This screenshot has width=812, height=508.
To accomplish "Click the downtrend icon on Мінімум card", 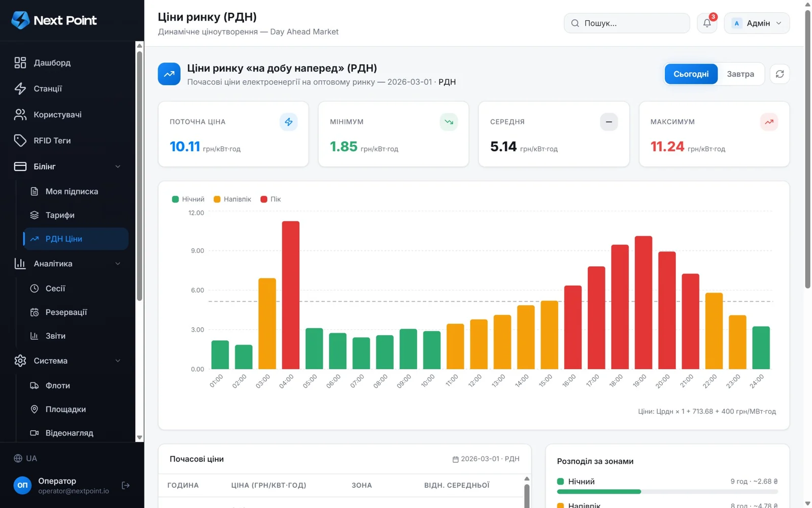I will point(449,122).
